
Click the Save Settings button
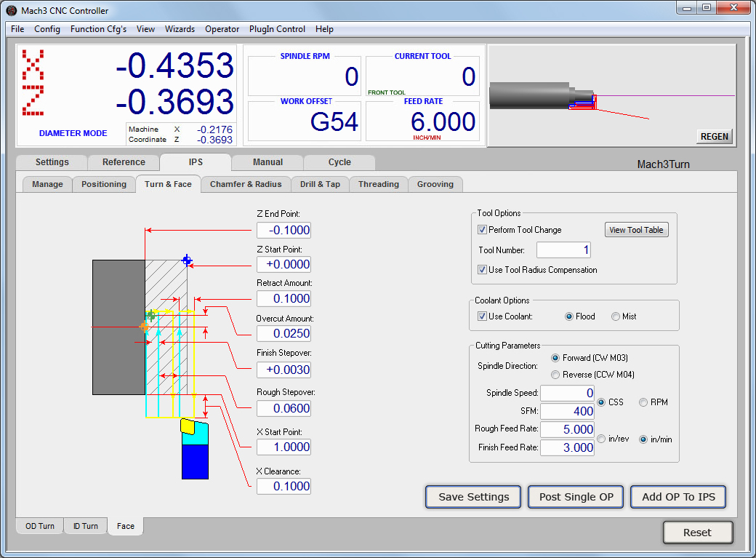tap(473, 497)
